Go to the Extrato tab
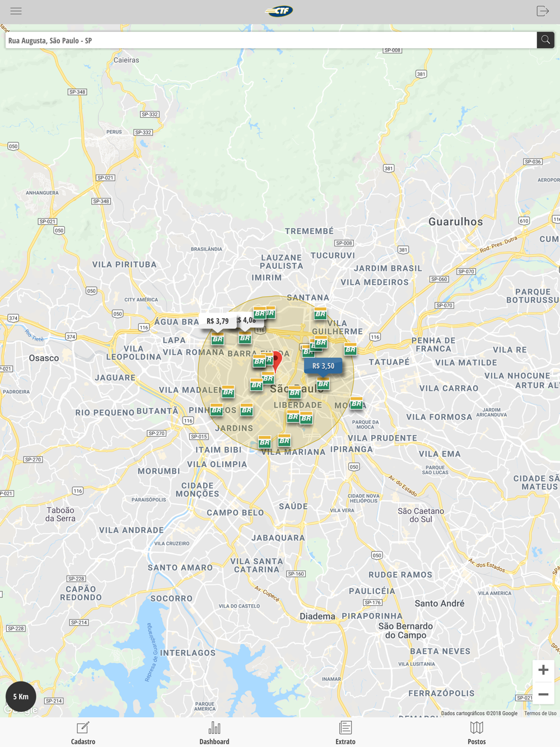Viewport: 560px width, 747px height. (346, 732)
